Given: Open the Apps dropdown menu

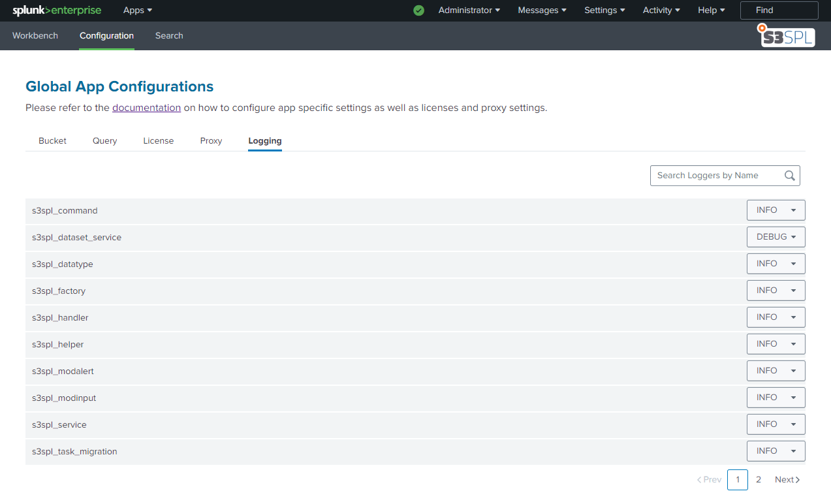Looking at the screenshot, I should tap(137, 10).
